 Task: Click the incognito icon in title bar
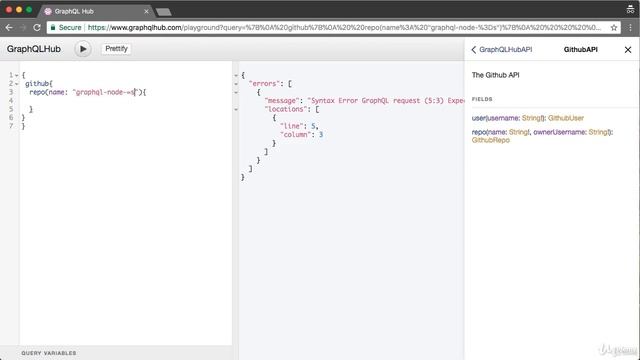[630, 9]
